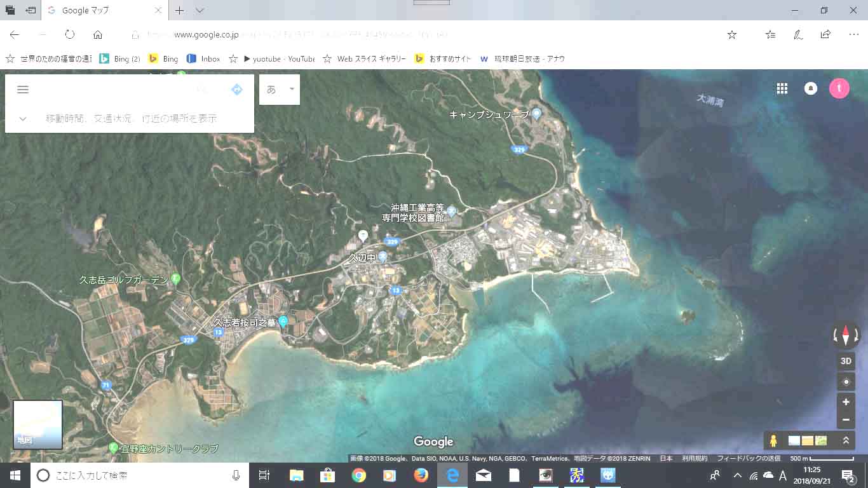Open the Inbox bookmark
This screenshot has width=868, height=488.
click(x=203, y=58)
